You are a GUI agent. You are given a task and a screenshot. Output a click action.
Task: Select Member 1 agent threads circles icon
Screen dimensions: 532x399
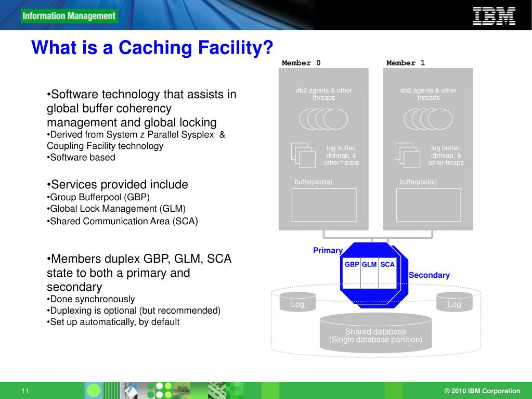click(x=428, y=119)
